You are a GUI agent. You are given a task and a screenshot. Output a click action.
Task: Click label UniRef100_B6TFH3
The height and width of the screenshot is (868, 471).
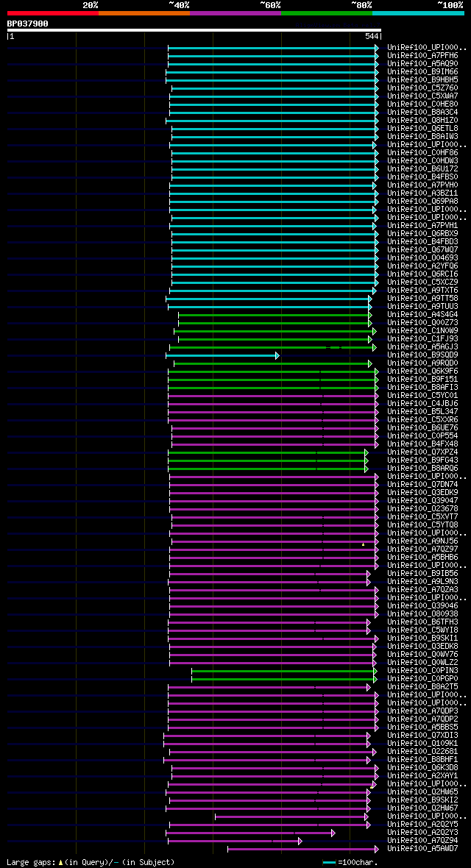point(422,622)
